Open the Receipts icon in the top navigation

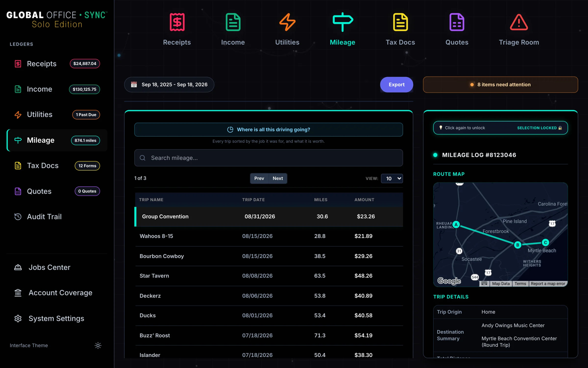tap(177, 22)
